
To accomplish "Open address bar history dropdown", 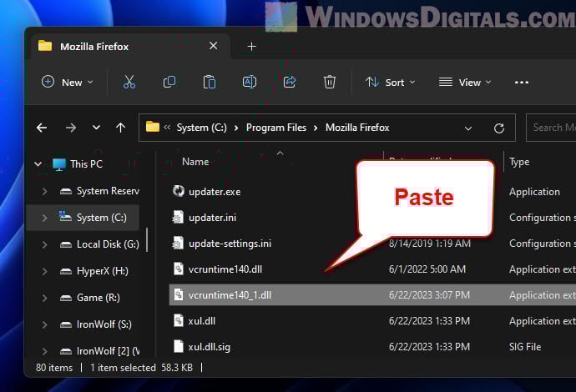I will [x=468, y=128].
